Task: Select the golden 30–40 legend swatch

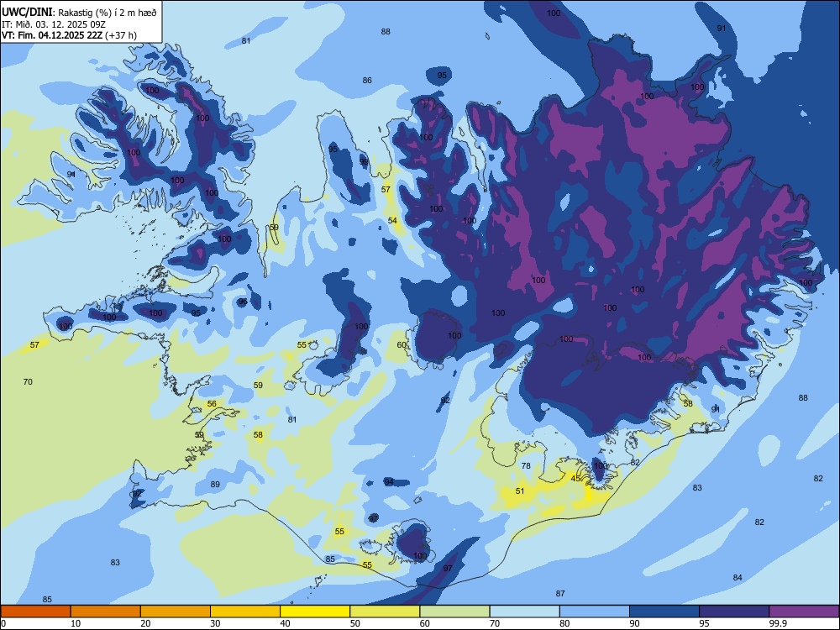Action: (x=245, y=612)
